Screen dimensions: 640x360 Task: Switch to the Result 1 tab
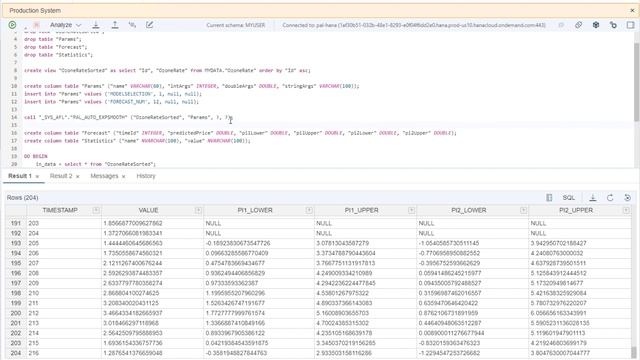pyautogui.click(x=20, y=176)
